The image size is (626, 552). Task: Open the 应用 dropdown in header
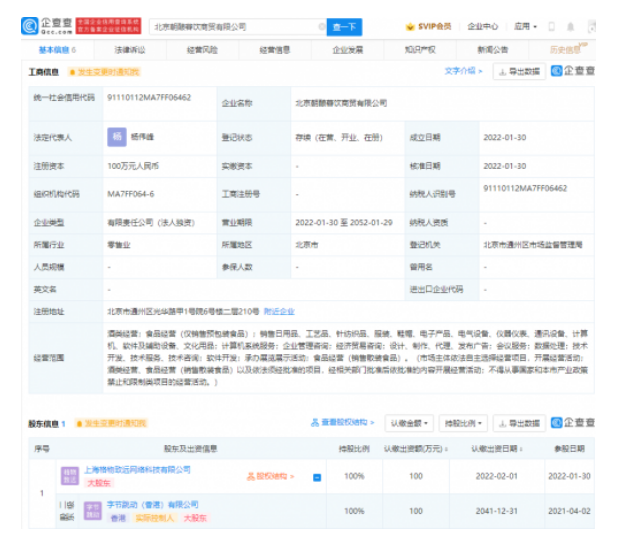pos(525,27)
